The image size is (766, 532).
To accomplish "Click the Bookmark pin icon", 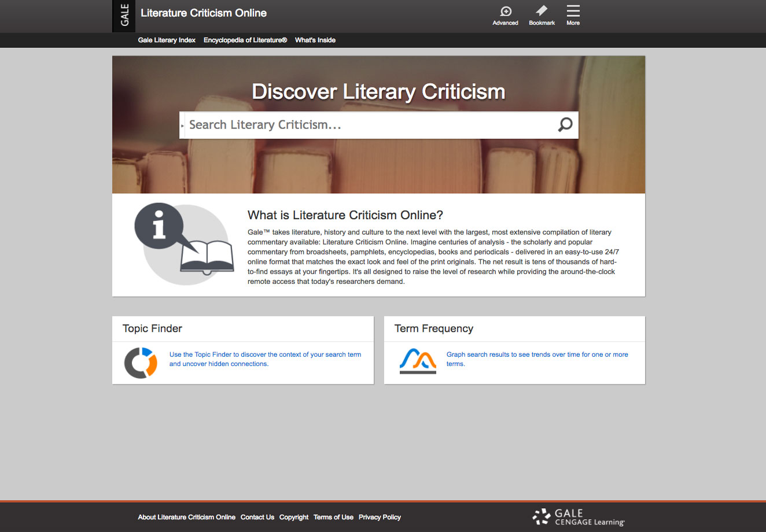I will coord(542,16).
